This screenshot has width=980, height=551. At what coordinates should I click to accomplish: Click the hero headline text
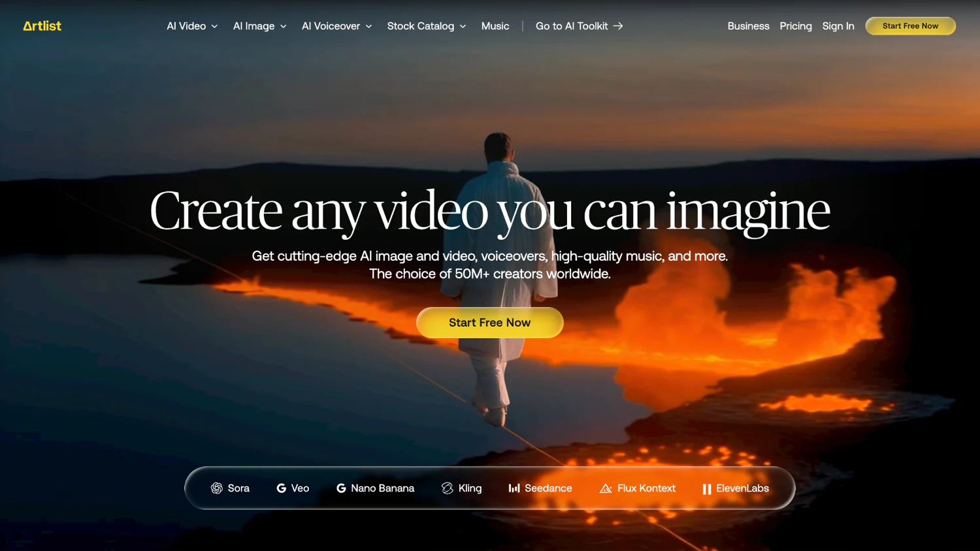coord(489,211)
